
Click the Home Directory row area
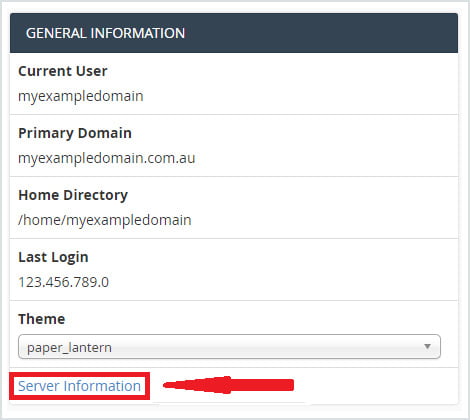234,208
